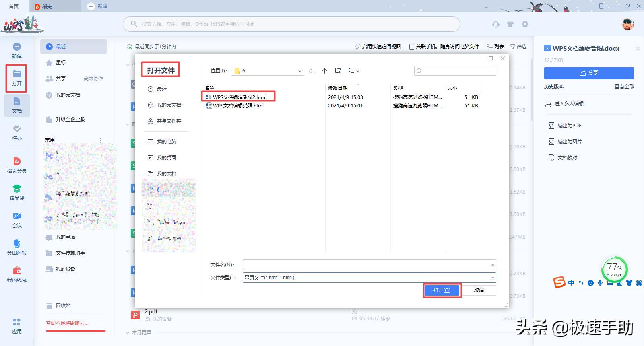Screen dimensions: 644x346
Task: Change the dialog's view mode dropdown
Action: tap(353, 71)
